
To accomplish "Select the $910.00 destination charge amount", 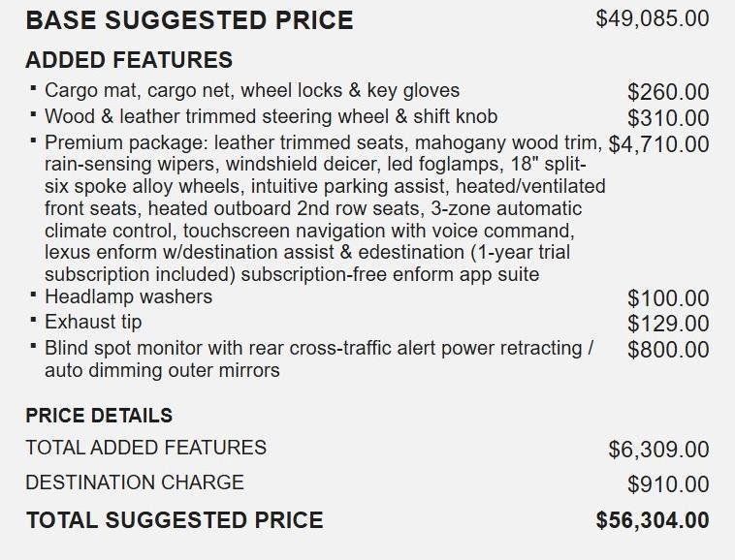I will [668, 484].
